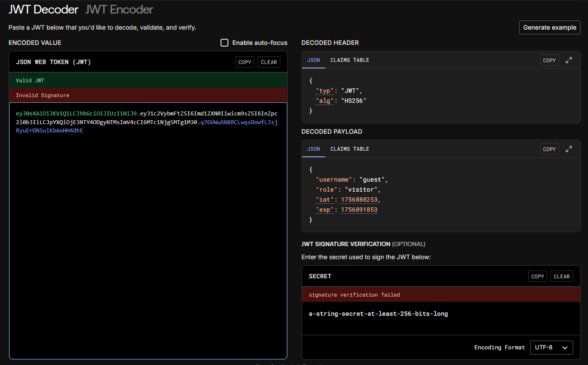Click in the encoded JWT text area
588x365 pixels.
[x=148, y=230]
